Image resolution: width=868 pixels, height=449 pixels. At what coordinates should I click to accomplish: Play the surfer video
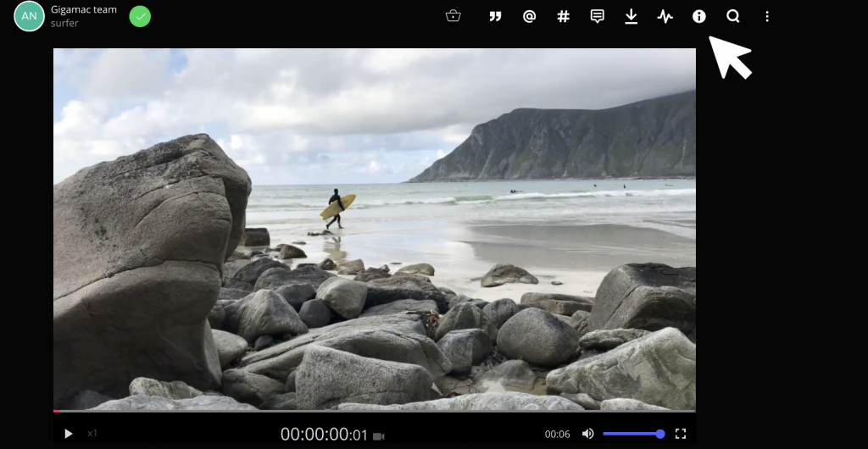(x=68, y=434)
